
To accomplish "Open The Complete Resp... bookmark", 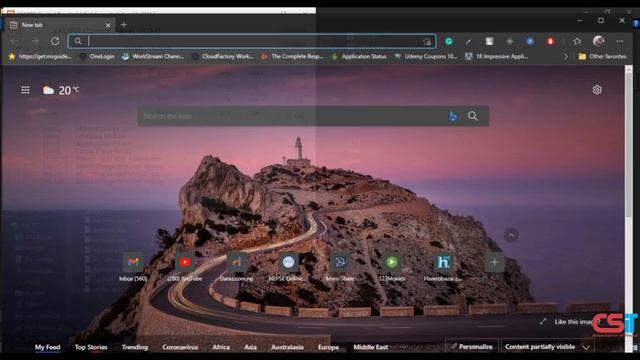I will pyautogui.click(x=292, y=56).
